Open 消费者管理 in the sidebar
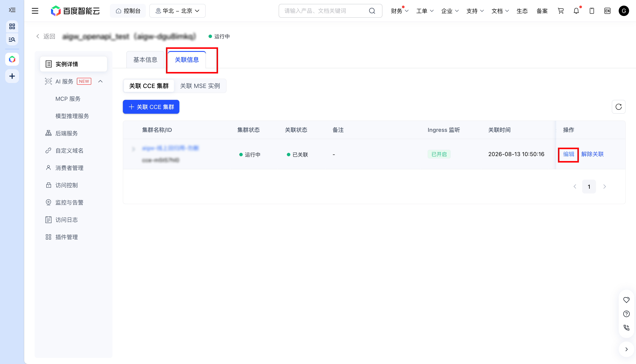Screen dimensions: 636x364 click(69, 168)
